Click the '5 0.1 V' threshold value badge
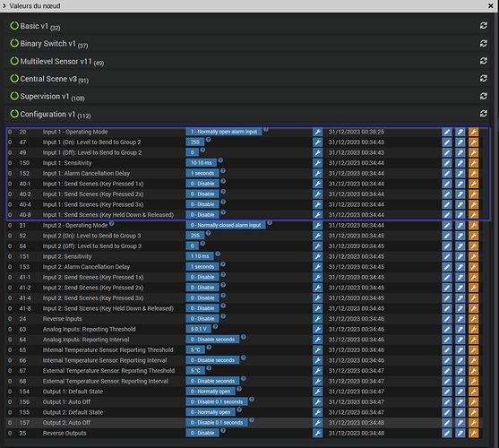 (199, 330)
